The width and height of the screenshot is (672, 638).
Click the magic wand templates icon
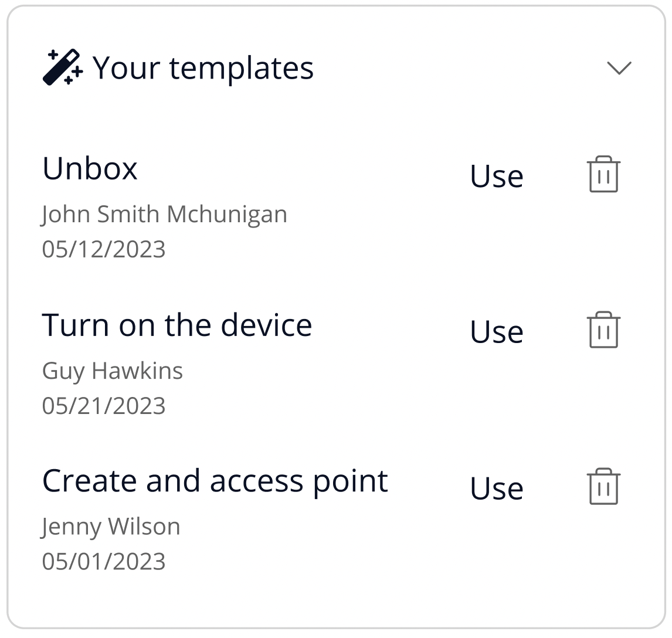coord(62,67)
